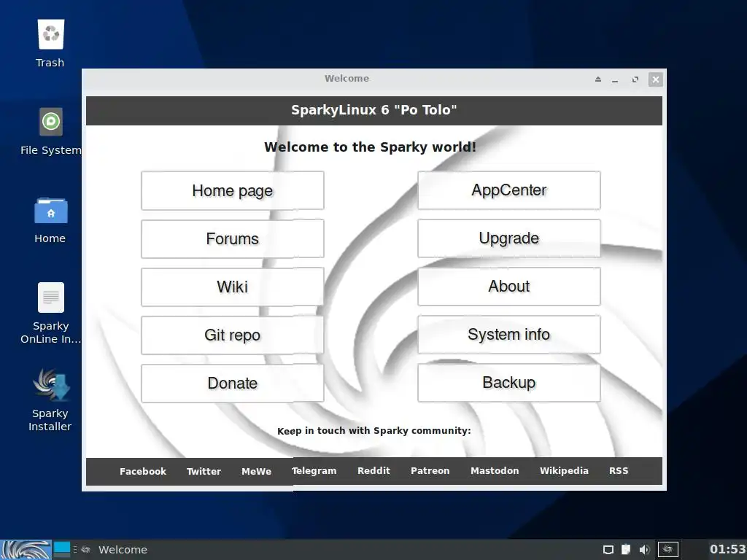Screen dimensions: 747x560
Task: Open the Telegram community link
Action: [x=314, y=471]
